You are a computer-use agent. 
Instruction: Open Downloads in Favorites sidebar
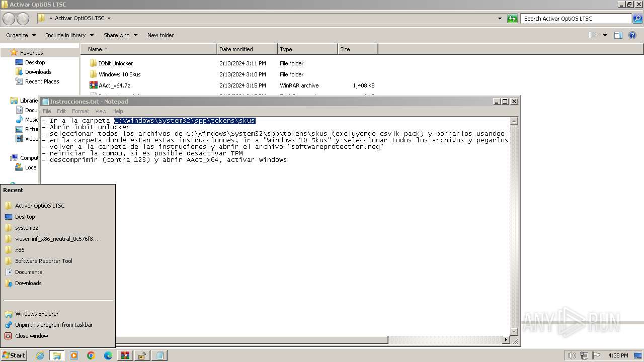34,72
